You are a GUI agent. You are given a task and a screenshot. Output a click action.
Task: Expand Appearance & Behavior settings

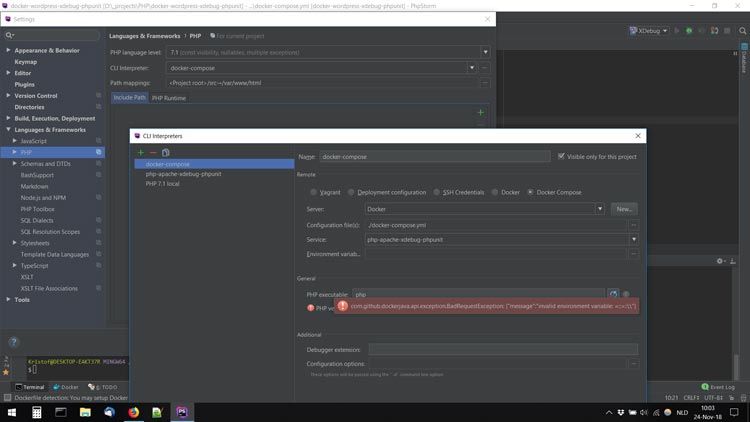[x=8, y=50]
